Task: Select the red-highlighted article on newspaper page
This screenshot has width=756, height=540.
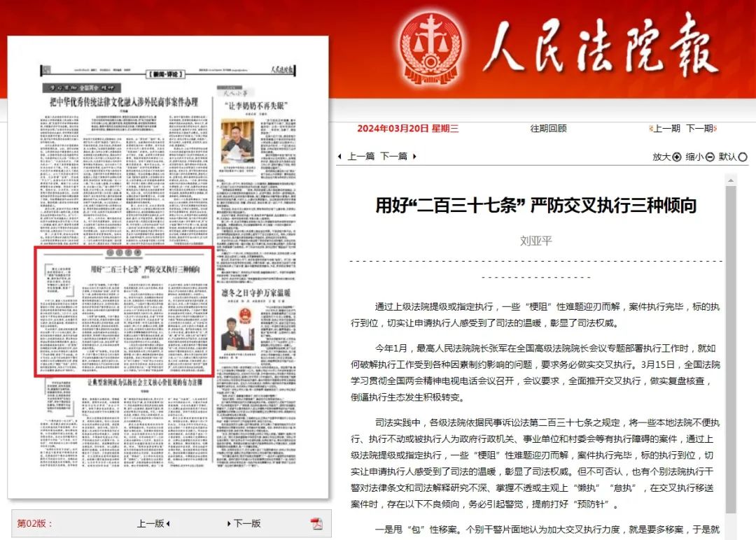Action: pos(125,311)
